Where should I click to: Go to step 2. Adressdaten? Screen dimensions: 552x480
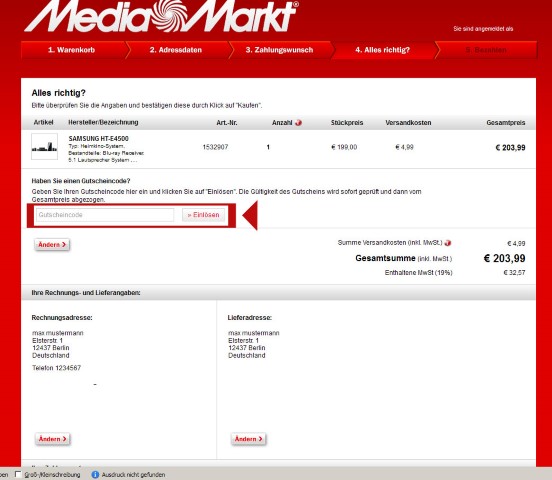pyautogui.click(x=176, y=50)
